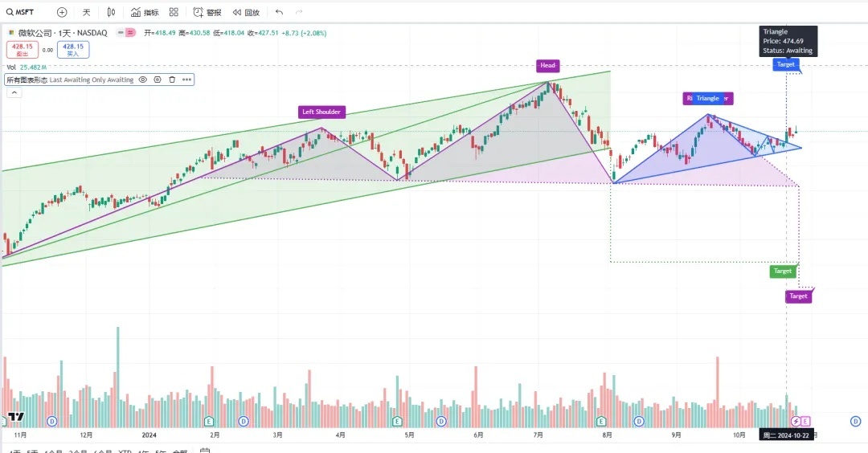Open the indicator templates grid icon
This screenshot has width=868, height=453.
coord(174,12)
